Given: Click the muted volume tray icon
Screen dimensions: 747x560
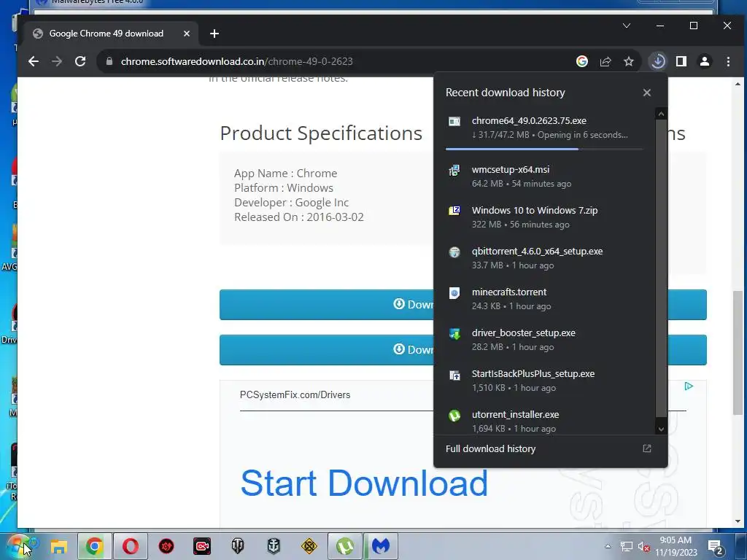Looking at the screenshot, I should (643, 547).
